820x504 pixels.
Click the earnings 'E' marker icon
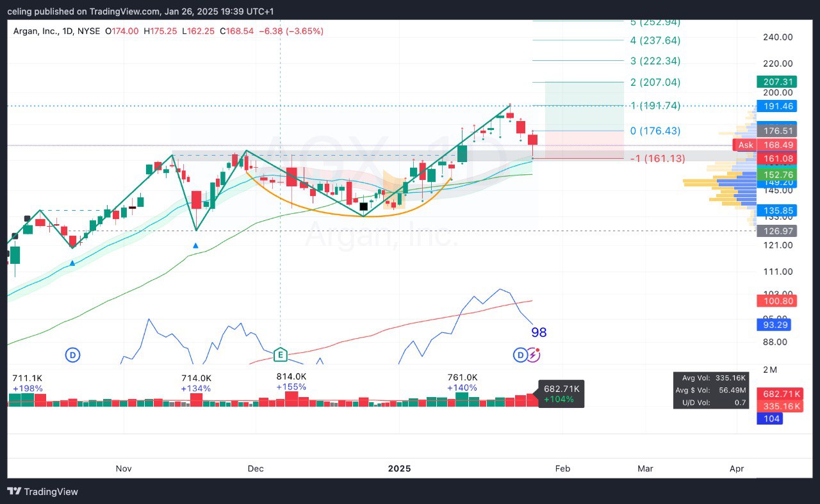(279, 354)
